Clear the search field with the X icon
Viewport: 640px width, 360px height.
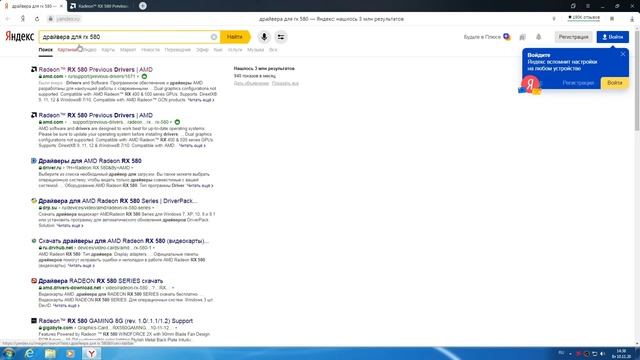point(214,37)
